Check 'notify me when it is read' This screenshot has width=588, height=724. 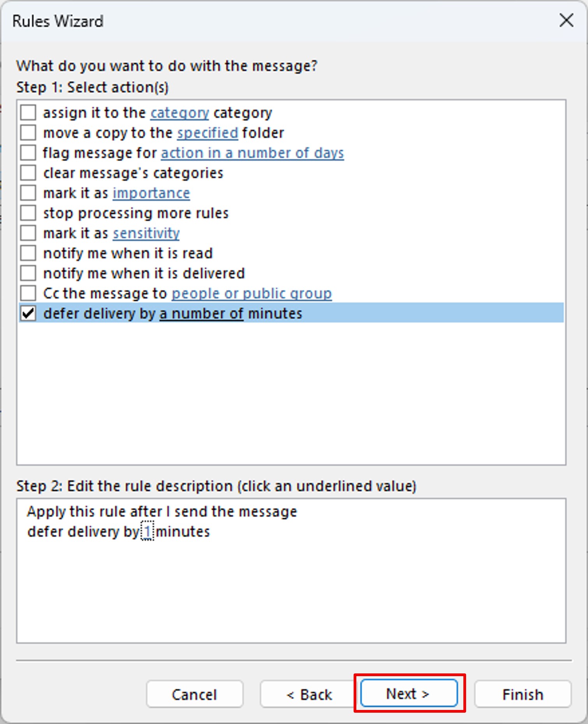[28, 253]
